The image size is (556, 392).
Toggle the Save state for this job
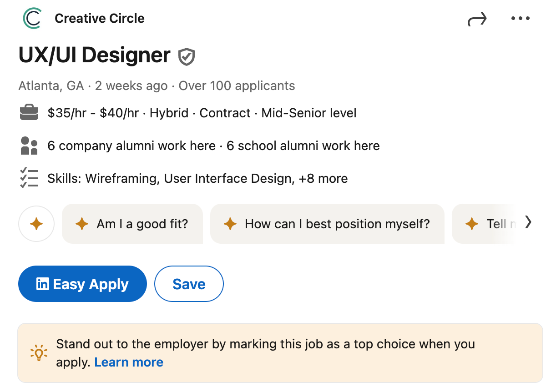[x=189, y=283]
